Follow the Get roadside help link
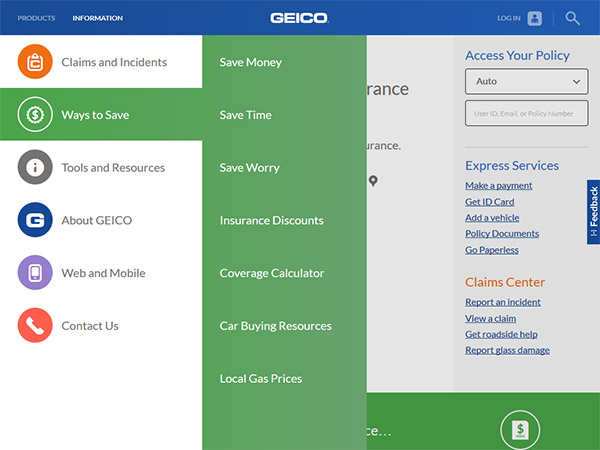The height and width of the screenshot is (450, 600). (x=501, y=334)
